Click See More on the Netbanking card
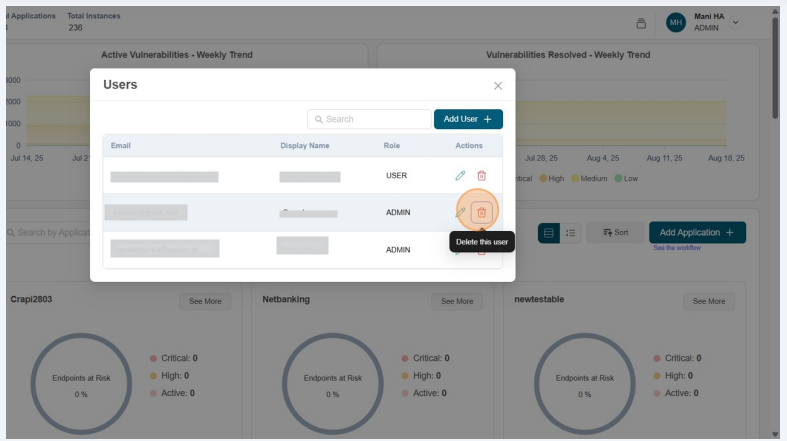Image resolution: width=787 pixels, height=441 pixels. pos(457,301)
